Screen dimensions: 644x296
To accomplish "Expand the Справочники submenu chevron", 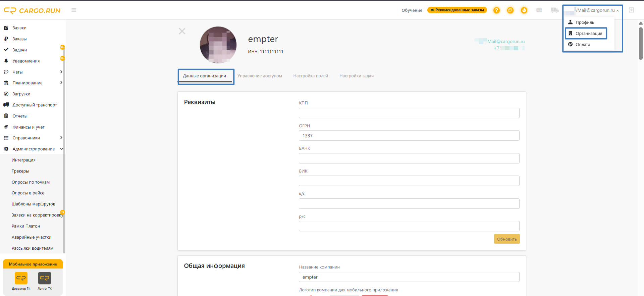I will pos(61,138).
